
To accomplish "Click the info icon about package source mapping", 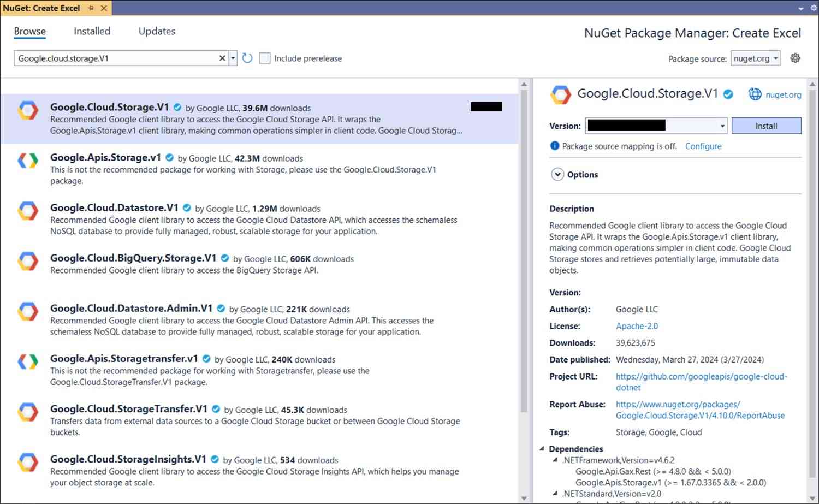I will click(x=554, y=146).
